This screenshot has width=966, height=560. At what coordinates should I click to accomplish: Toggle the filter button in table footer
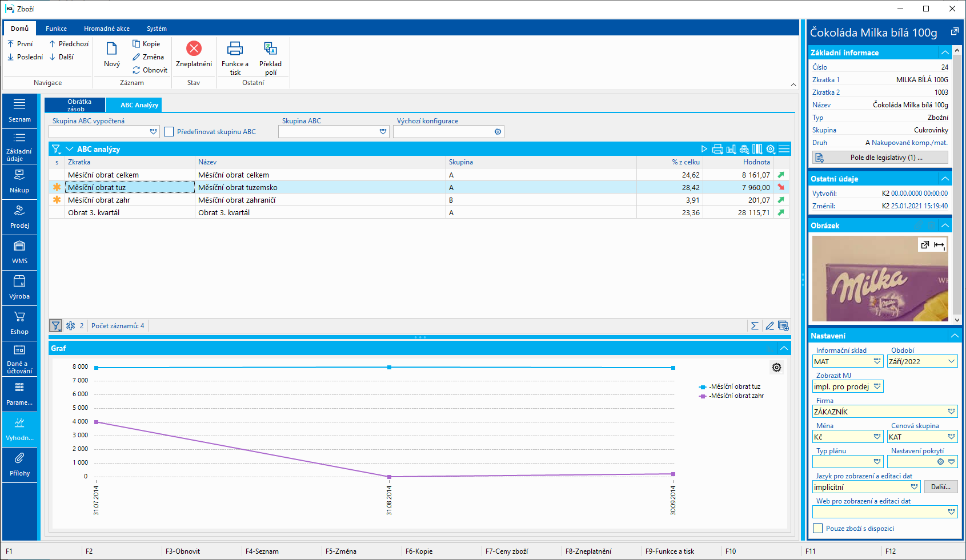click(56, 326)
